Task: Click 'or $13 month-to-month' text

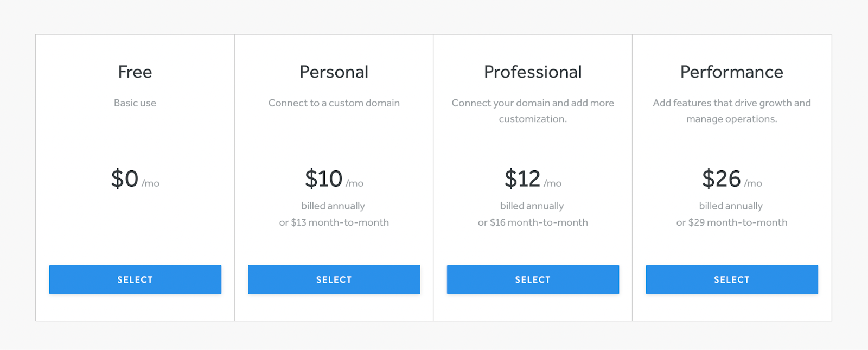Action: point(334,222)
